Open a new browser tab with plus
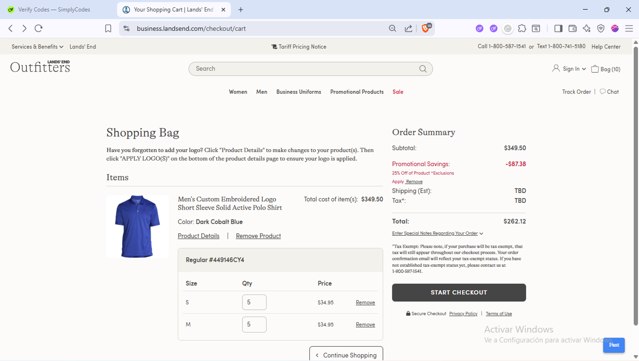The height and width of the screenshot is (361, 639). point(240,9)
